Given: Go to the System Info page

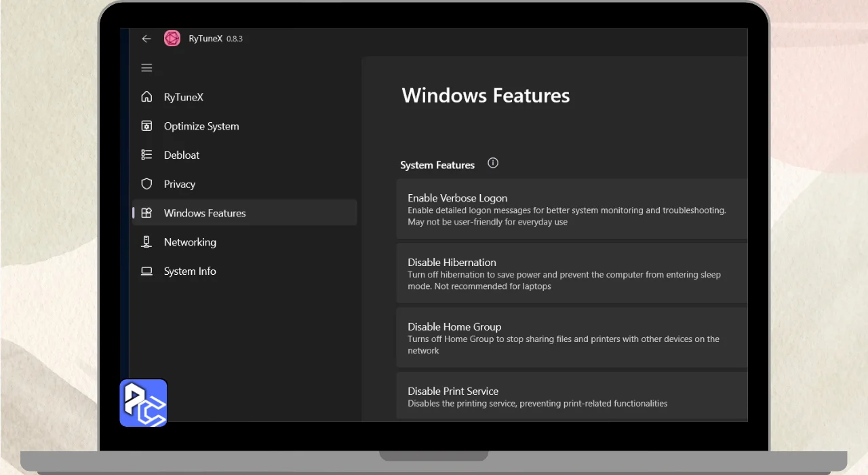Looking at the screenshot, I should (x=190, y=271).
